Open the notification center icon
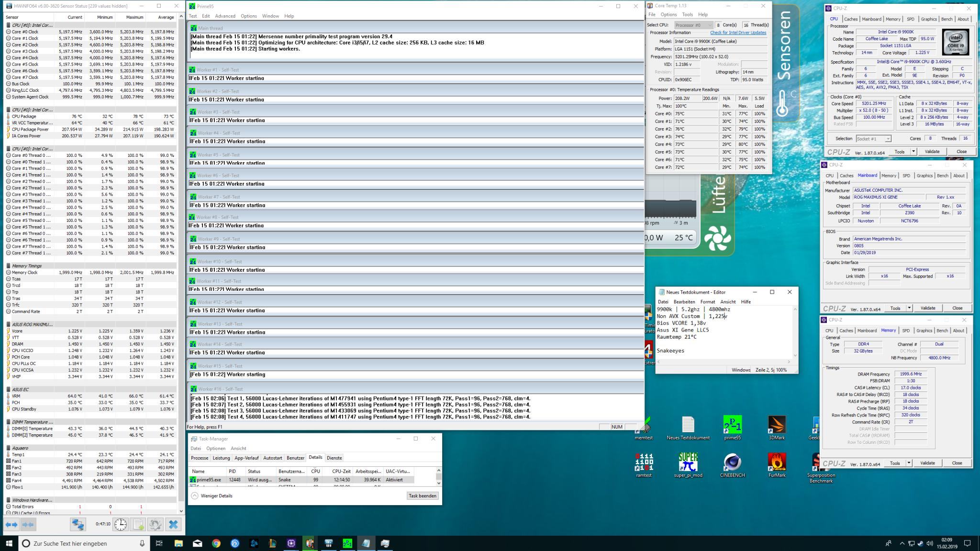Viewport: 980px width, 551px height. 967,543
